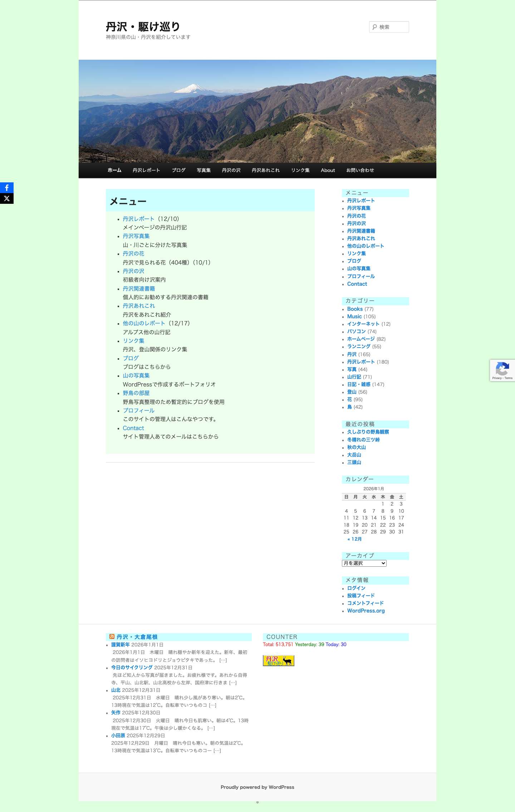Open recent post 冬晴れの三ツ峠
The width and height of the screenshot is (515, 812).
363,440
